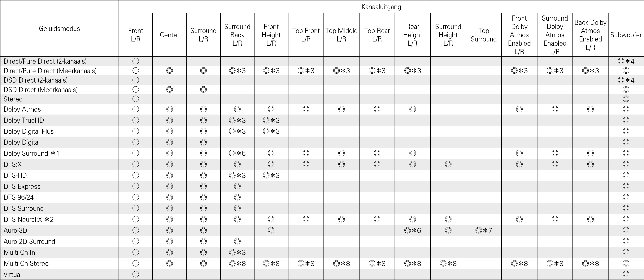Select Multi Ch Stereo Surround Height marker
The height and width of the screenshot is (280, 644).
(443, 263)
